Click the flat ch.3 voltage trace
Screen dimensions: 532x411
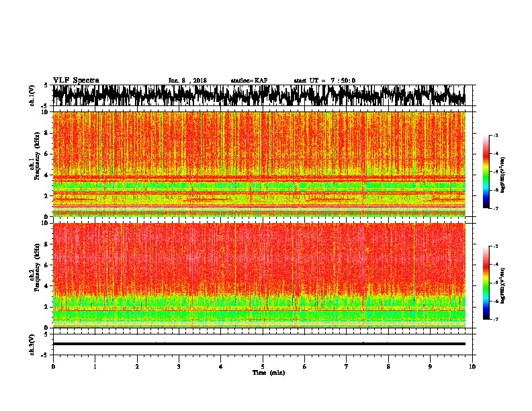(259, 344)
